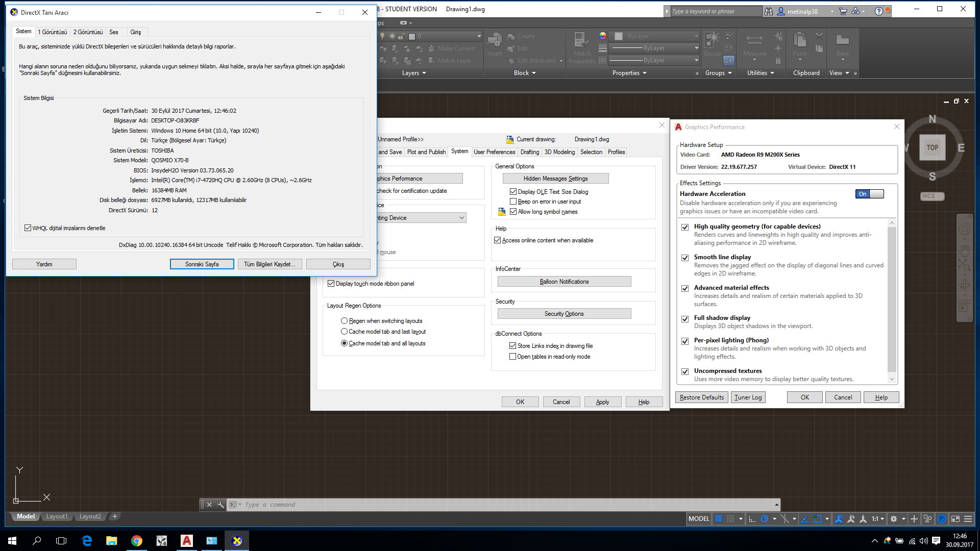Click Sonraki Sayfa in DirectX Tanı Aracı
The width and height of the screenshot is (980, 551).
click(202, 264)
